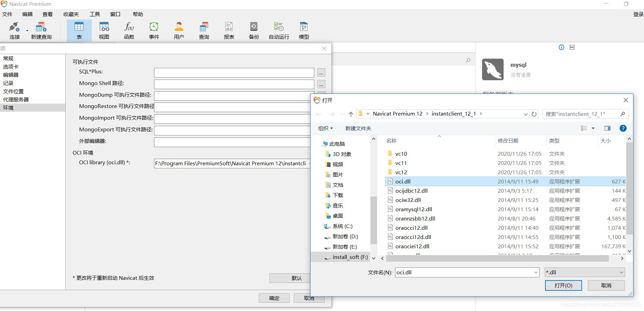Open the view options dropdown arrow in the Open dialog
Screen dimensions: 644x311
[593, 128]
